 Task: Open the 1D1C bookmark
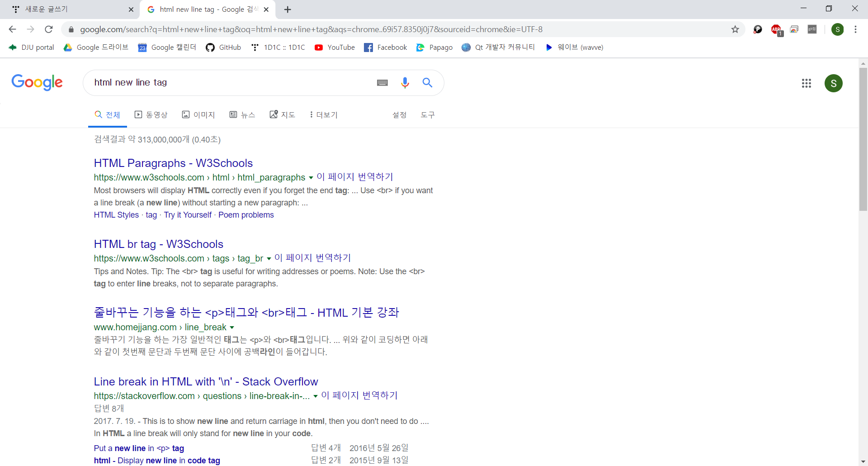pyautogui.click(x=278, y=47)
